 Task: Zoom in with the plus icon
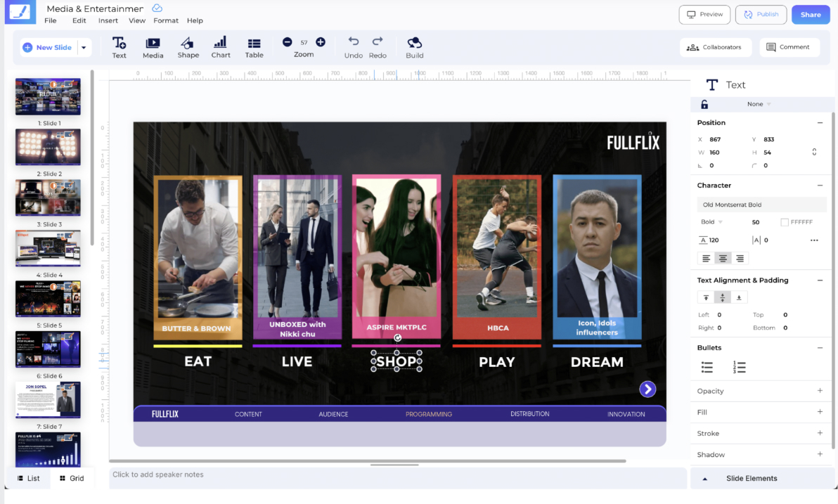321,41
